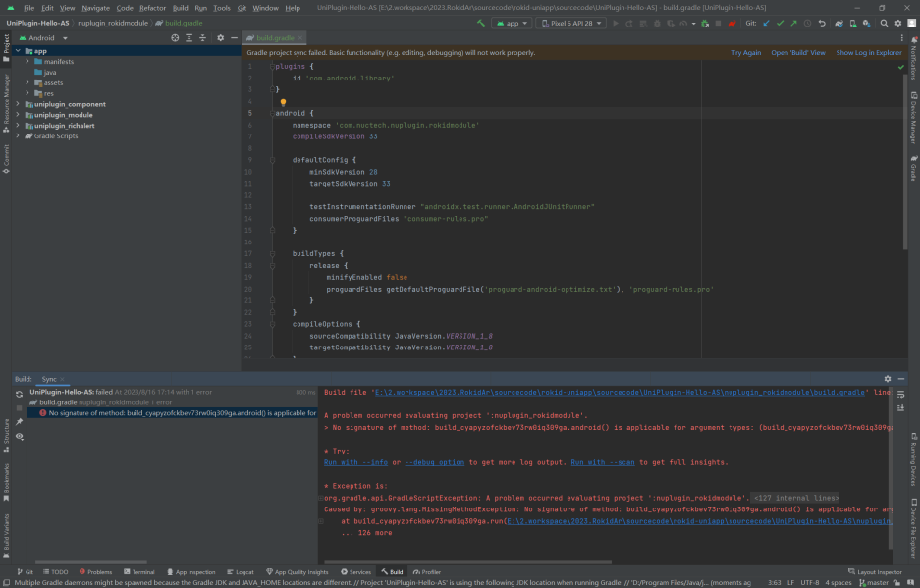Click Select Opened File target icon

[175, 38]
